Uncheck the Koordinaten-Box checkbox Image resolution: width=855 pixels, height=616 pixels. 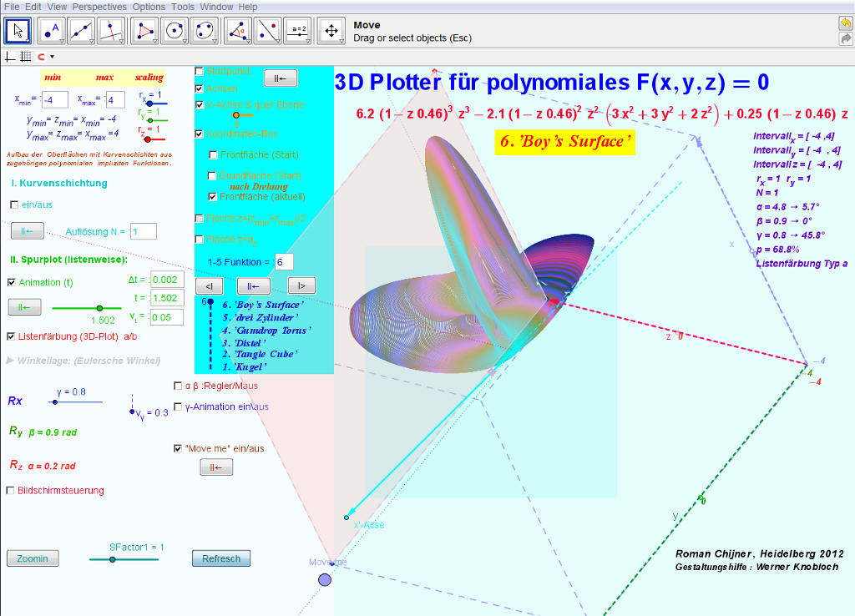199,134
